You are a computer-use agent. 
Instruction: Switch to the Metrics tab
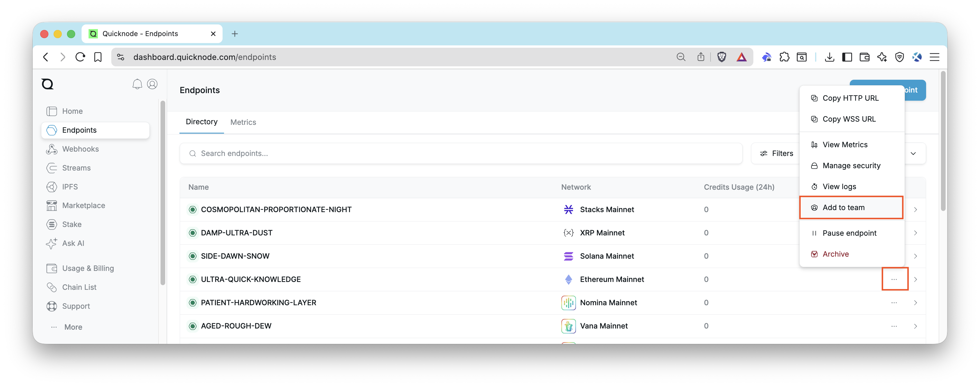(x=243, y=122)
